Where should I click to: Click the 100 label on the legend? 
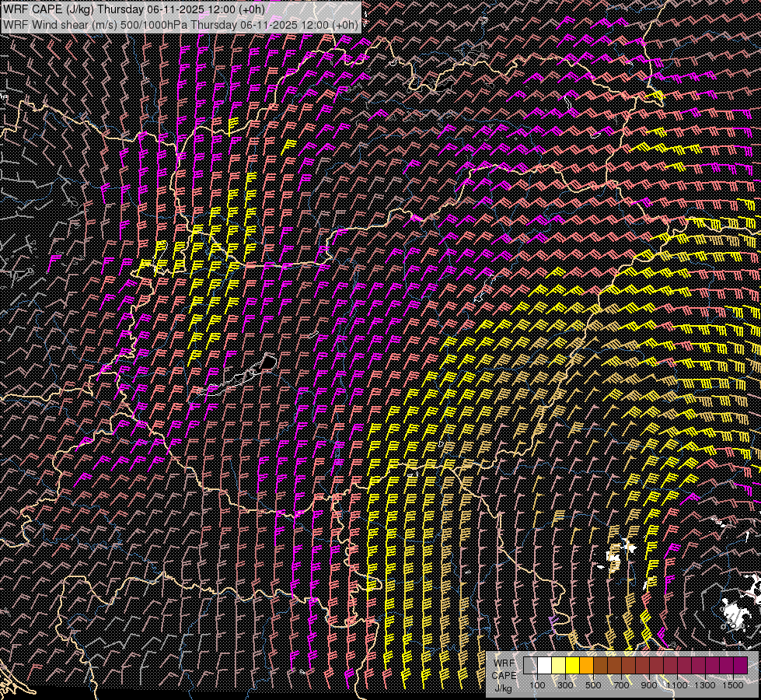click(x=537, y=685)
